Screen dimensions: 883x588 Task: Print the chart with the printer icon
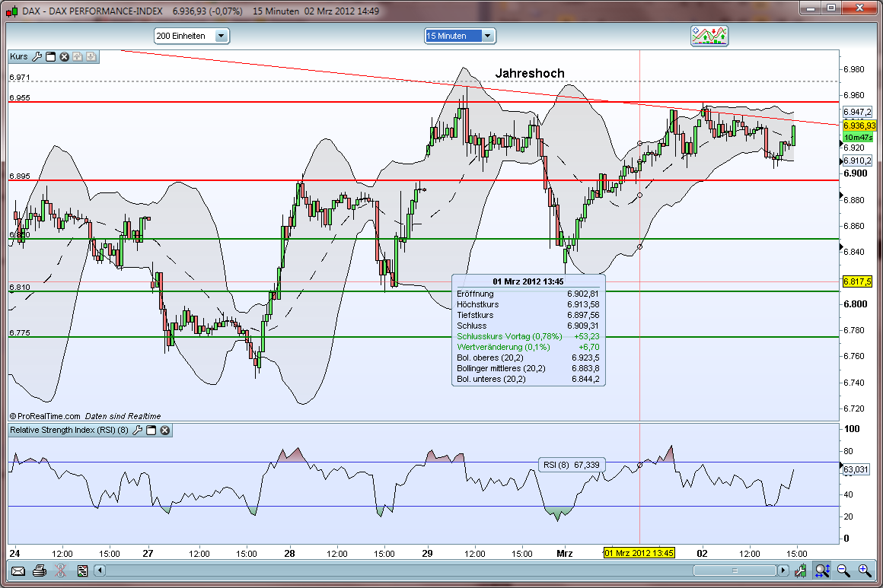[x=38, y=570]
